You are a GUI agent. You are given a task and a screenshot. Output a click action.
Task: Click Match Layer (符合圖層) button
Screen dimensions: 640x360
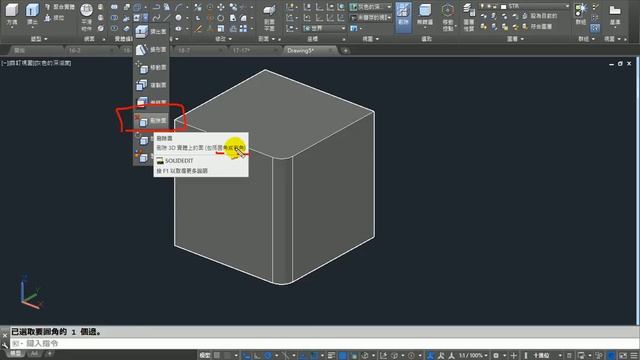[x=536, y=27]
